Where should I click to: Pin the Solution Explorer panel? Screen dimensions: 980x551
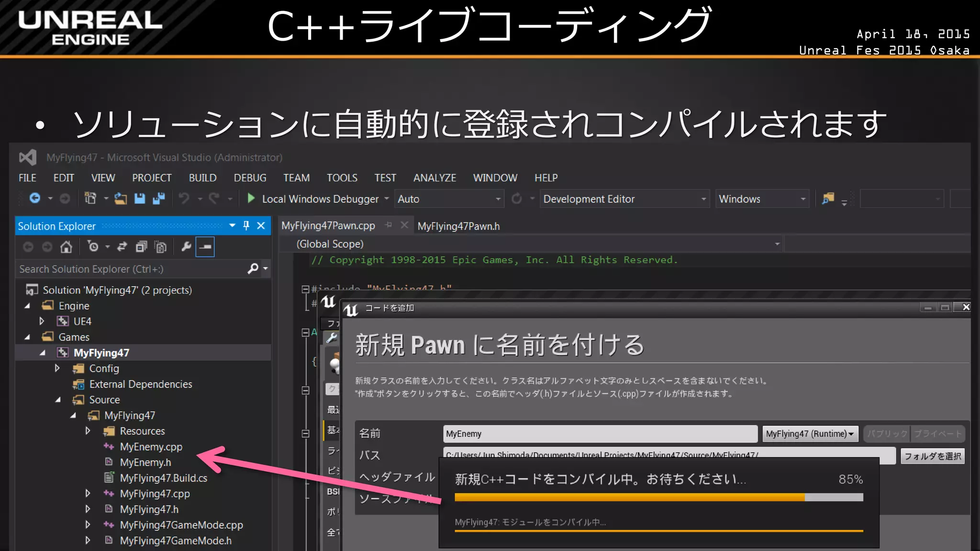pos(246,226)
